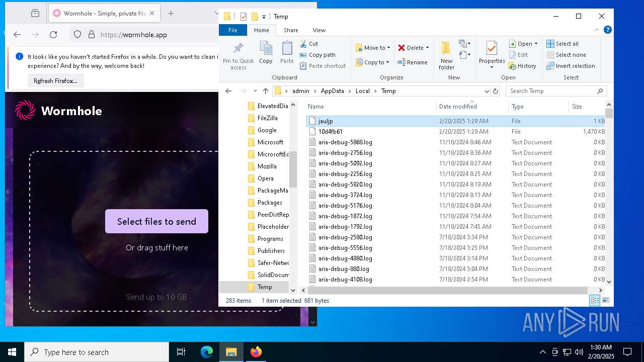Click Select none in ribbon
This screenshot has width=644, height=362.
pos(566,55)
